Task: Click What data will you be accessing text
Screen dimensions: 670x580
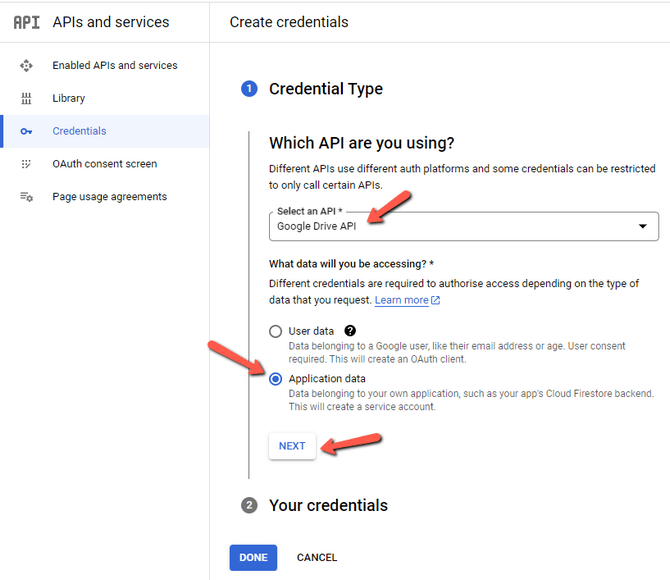Action: 351,264
